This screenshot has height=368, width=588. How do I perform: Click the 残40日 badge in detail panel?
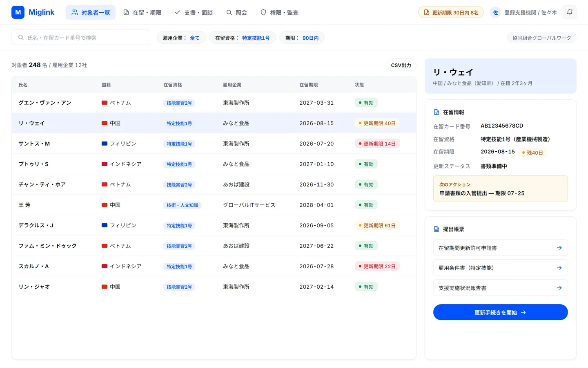coord(532,153)
